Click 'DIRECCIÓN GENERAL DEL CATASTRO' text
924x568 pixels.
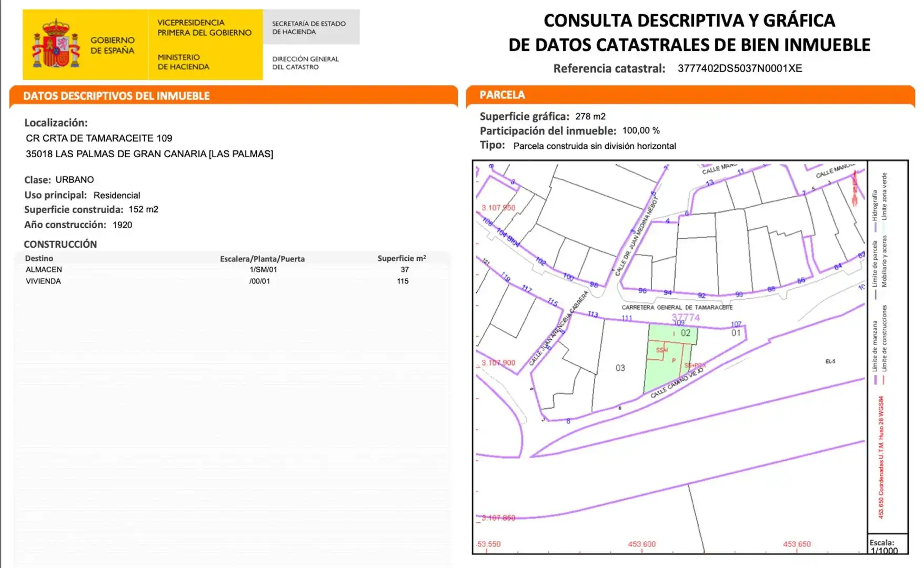click(x=305, y=63)
